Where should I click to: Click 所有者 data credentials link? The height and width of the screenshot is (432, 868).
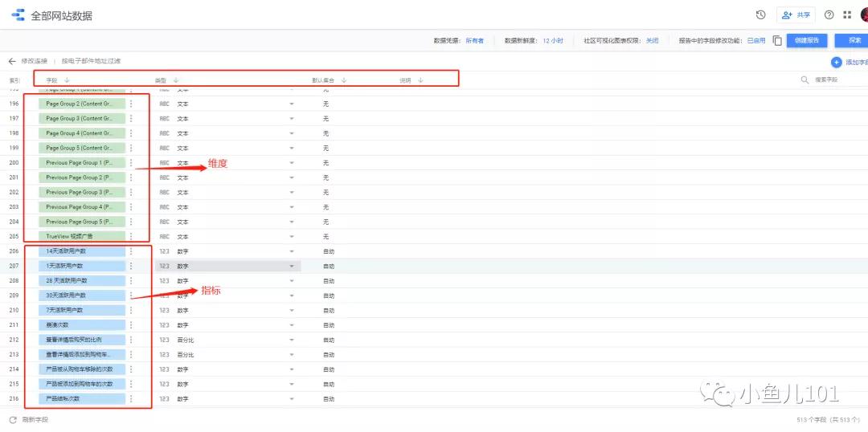(x=474, y=41)
